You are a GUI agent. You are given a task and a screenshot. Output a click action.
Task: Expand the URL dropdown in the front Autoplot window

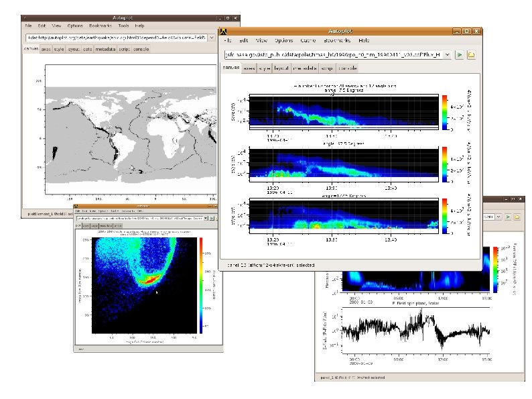point(447,55)
